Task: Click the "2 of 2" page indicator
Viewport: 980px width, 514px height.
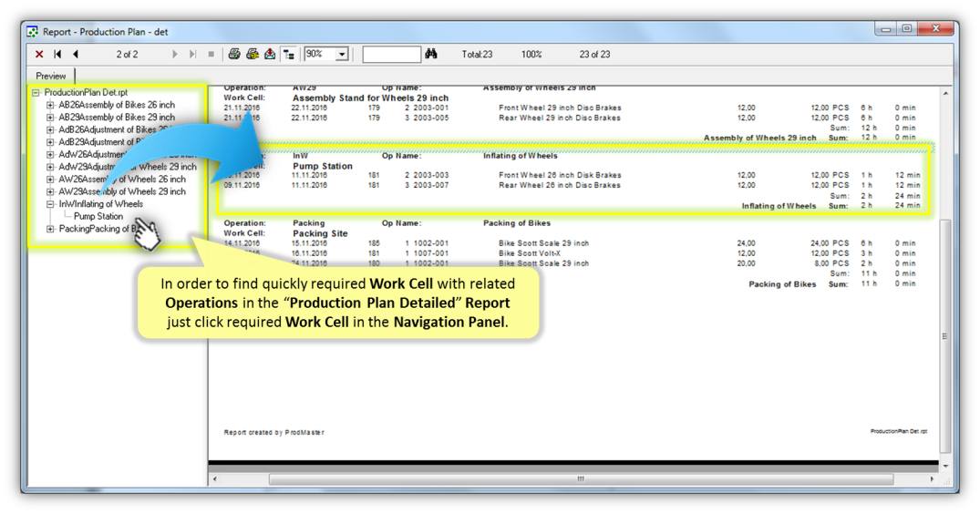Action: tap(127, 55)
